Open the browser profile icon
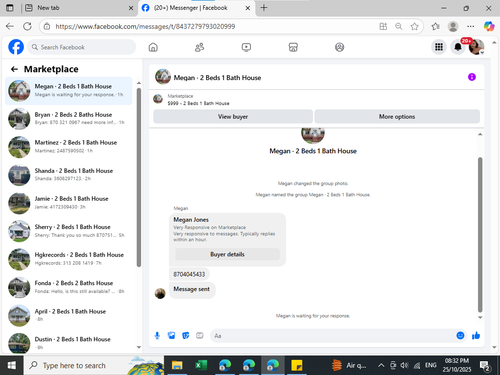This screenshot has height=375, width=500. pos(453,26)
